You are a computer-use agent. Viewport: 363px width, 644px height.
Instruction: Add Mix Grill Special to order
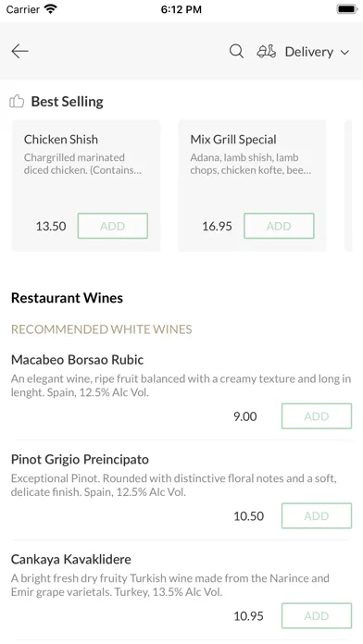(279, 226)
